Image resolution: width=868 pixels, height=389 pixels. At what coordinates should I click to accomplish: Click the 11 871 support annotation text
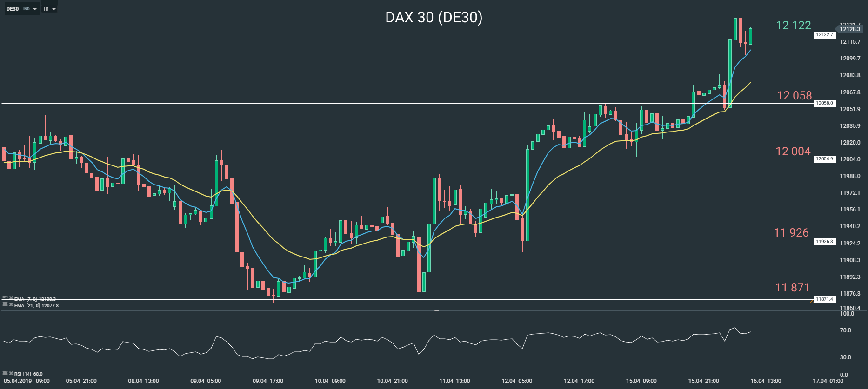click(792, 288)
